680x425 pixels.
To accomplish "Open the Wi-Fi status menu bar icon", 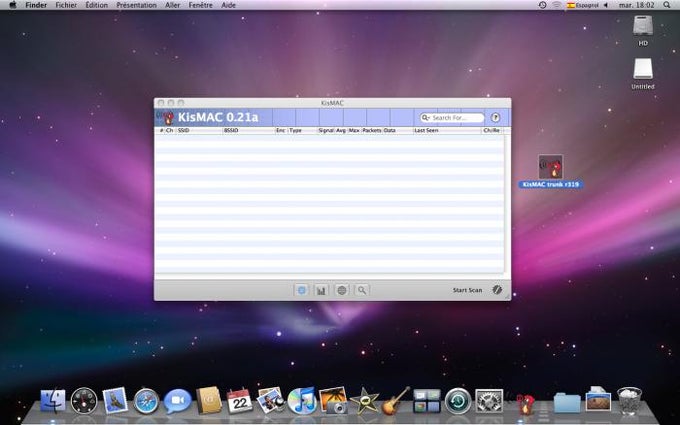I will coord(556,5).
